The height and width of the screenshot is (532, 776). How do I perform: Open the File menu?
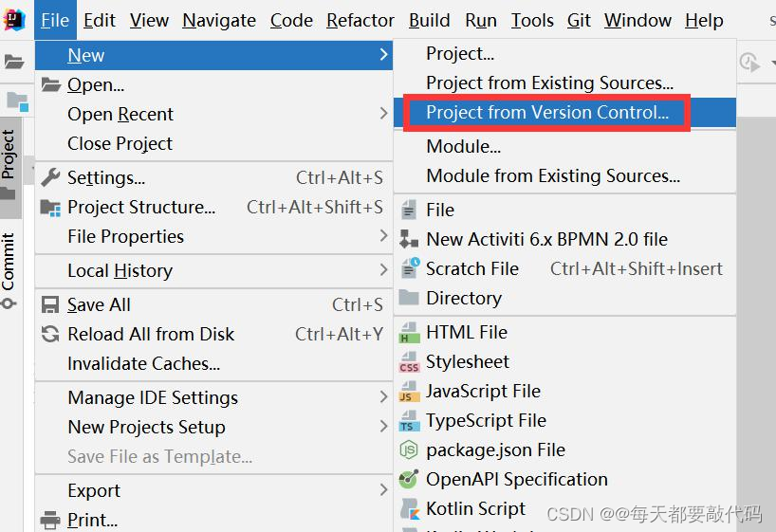point(55,20)
